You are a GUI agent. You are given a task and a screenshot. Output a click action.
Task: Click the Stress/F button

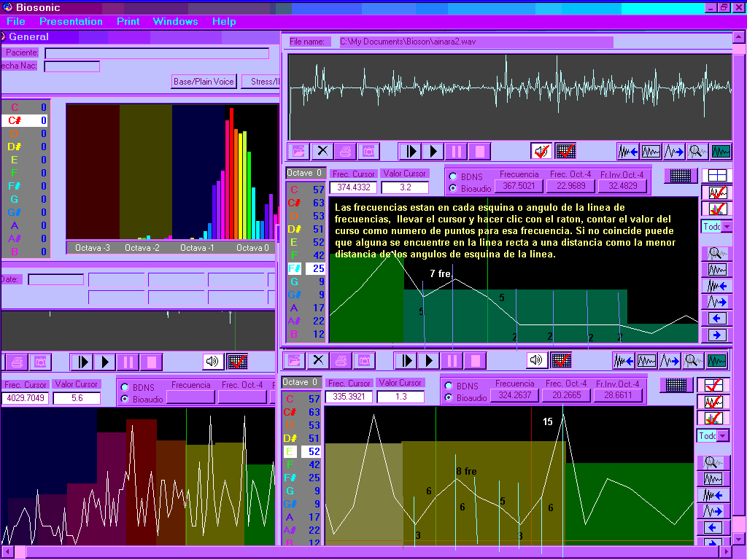[x=260, y=82]
